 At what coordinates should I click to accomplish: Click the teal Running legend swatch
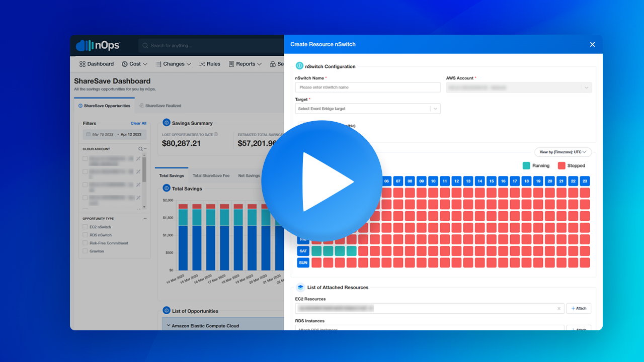[x=526, y=165]
